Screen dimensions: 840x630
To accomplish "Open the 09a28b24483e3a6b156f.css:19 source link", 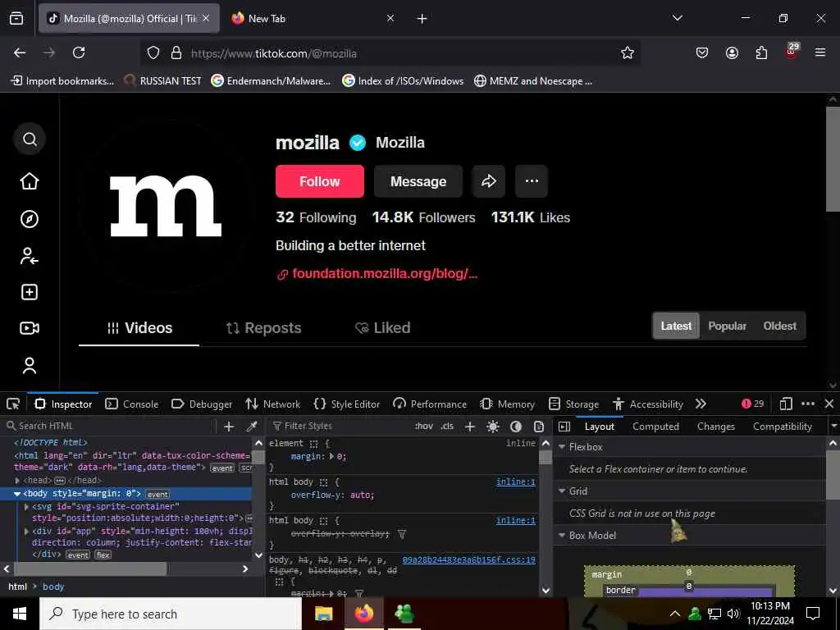I will pyautogui.click(x=468, y=559).
